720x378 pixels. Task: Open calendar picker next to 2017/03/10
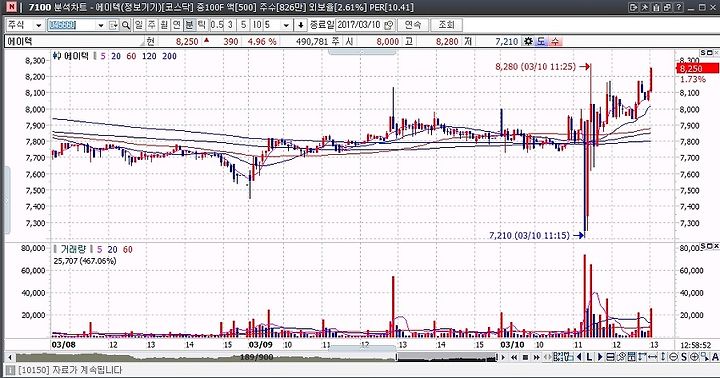click(389, 25)
